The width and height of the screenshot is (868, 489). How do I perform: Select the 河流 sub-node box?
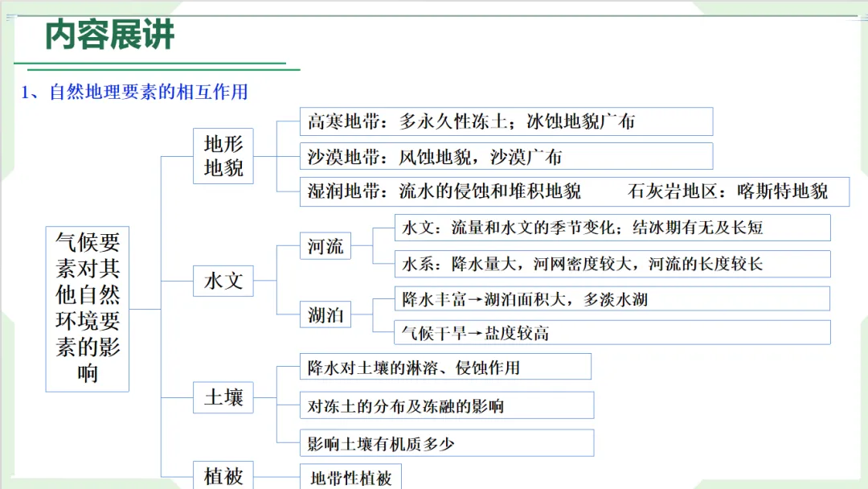coord(325,246)
